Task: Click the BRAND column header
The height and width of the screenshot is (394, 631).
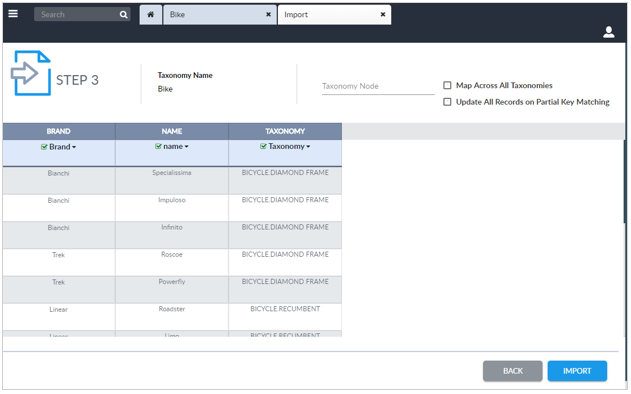Action: [x=59, y=131]
